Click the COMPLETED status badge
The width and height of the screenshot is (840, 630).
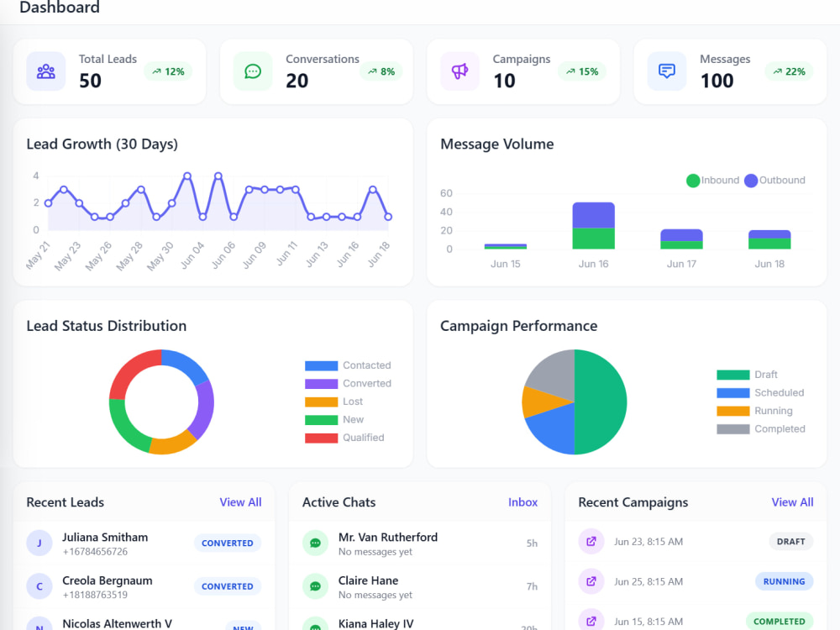coord(780,622)
